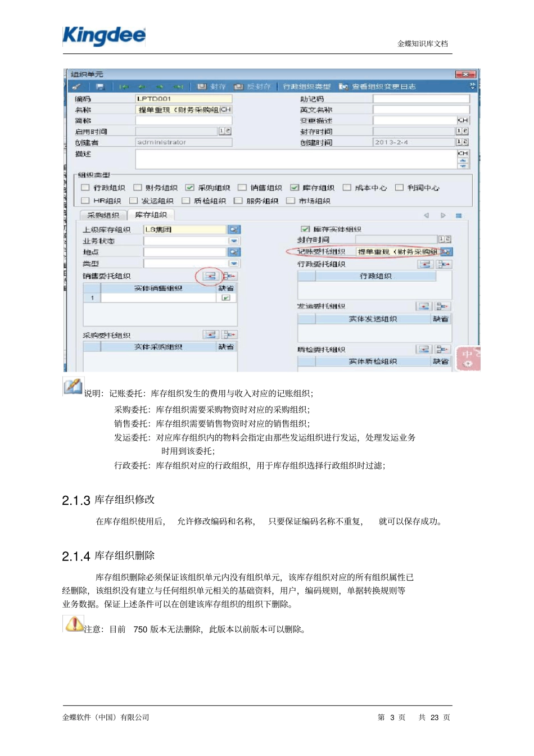Viewport: 534px width, 756px height.
Task: Delete row under 行政委托组织
Action: pos(444,264)
